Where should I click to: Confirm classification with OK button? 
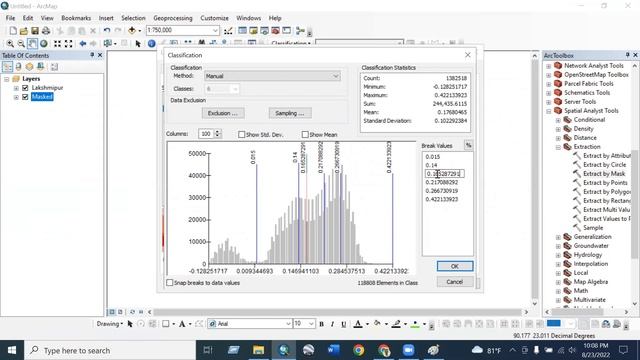coord(455,266)
